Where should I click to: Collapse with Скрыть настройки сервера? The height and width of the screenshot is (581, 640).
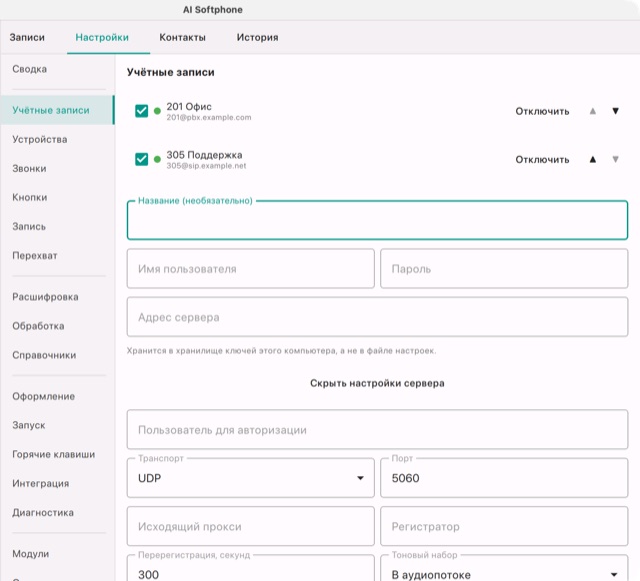click(377, 383)
